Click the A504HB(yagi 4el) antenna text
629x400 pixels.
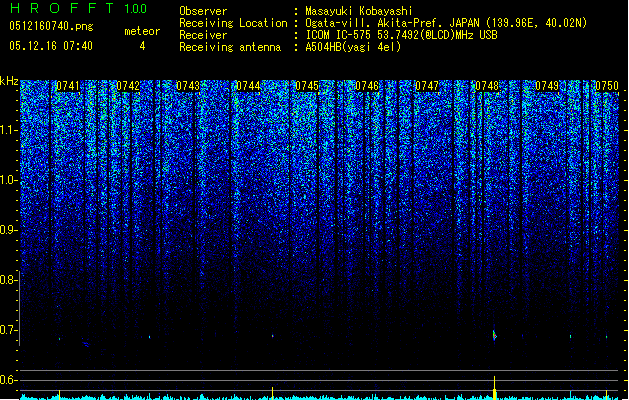(353, 47)
